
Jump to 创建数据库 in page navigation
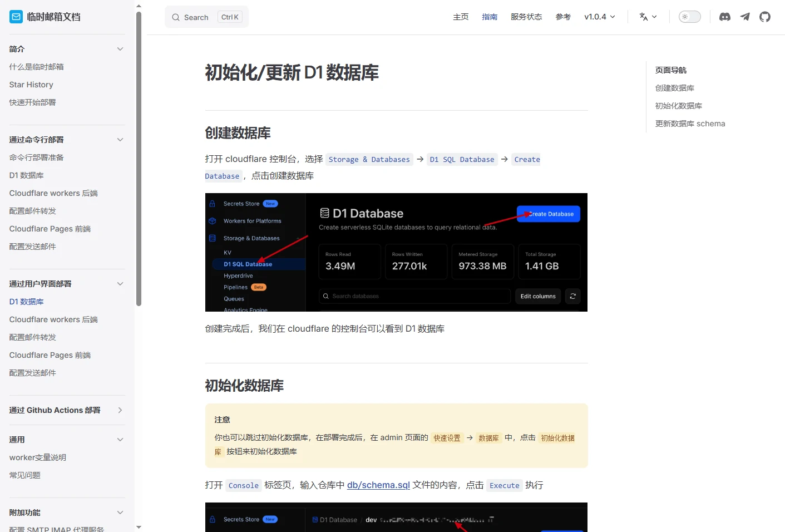tap(675, 88)
